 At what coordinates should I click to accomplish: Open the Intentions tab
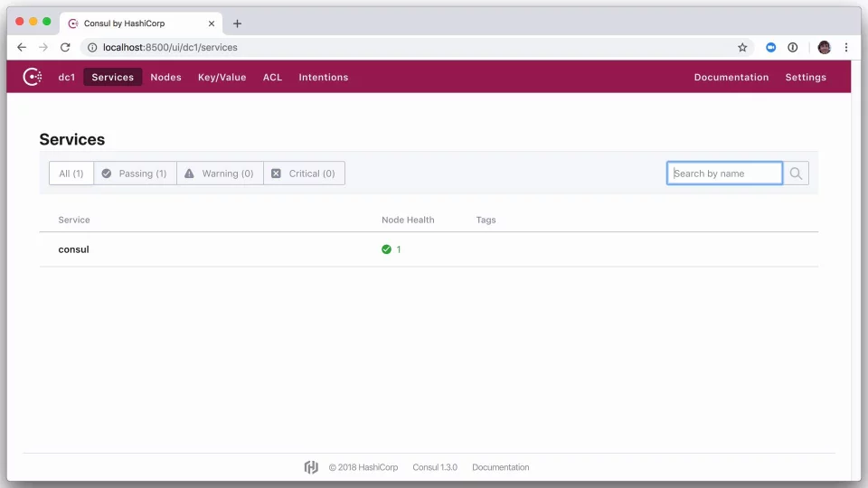(324, 77)
